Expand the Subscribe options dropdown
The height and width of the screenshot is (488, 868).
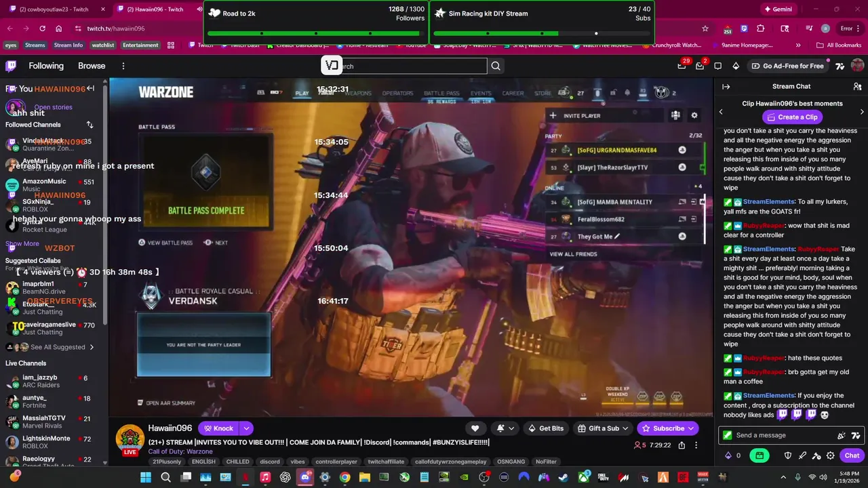point(691,428)
